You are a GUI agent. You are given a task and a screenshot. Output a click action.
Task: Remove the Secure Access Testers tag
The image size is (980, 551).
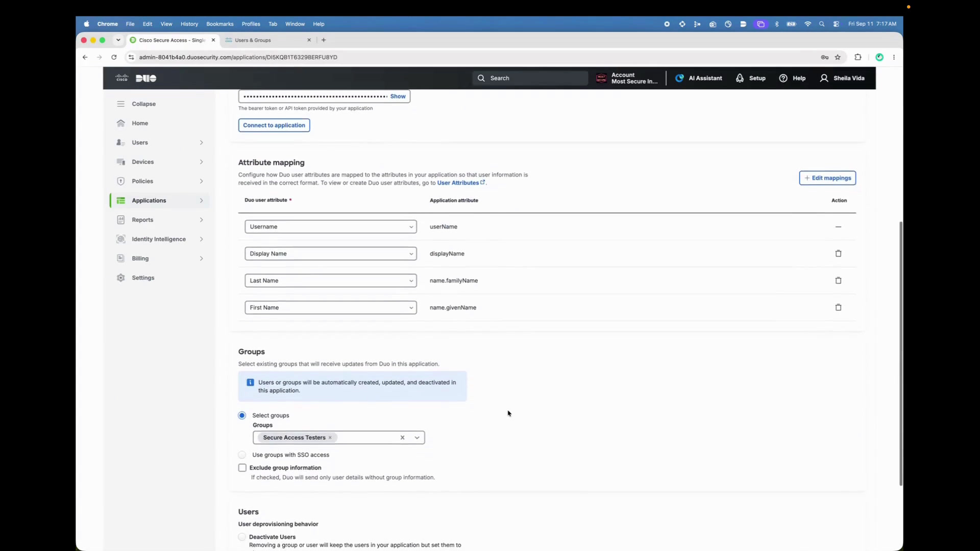pyautogui.click(x=330, y=438)
